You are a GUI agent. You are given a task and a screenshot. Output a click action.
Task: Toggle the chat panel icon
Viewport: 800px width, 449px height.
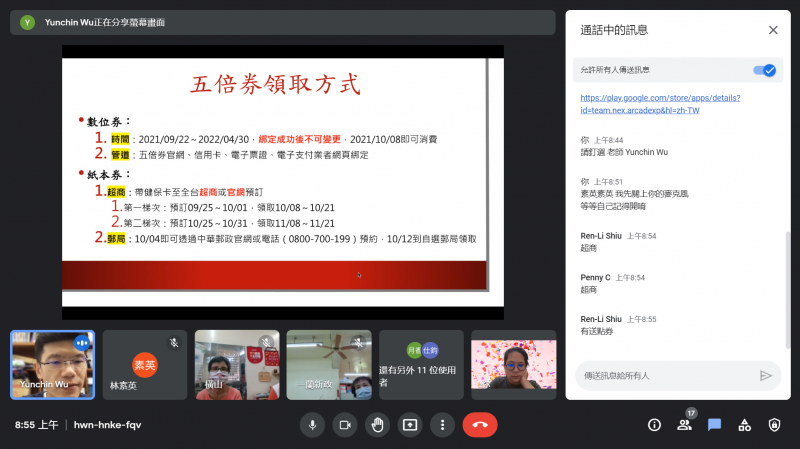click(714, 425)
